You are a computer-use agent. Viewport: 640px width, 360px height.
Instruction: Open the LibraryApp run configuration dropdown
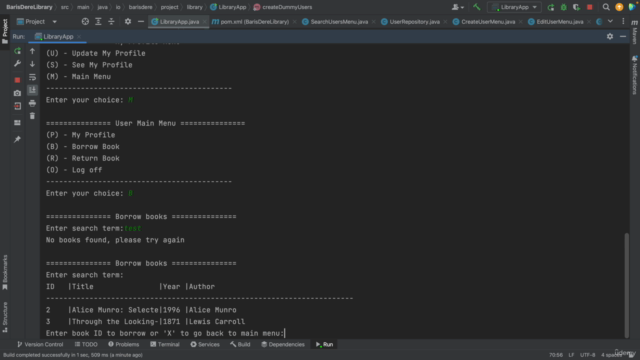click(514, 7)
